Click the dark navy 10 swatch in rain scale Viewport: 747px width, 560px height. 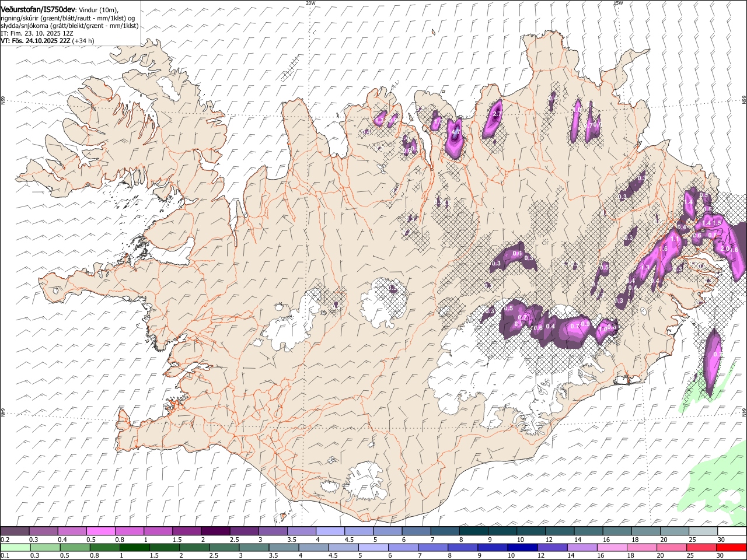[x=522, y=547]
